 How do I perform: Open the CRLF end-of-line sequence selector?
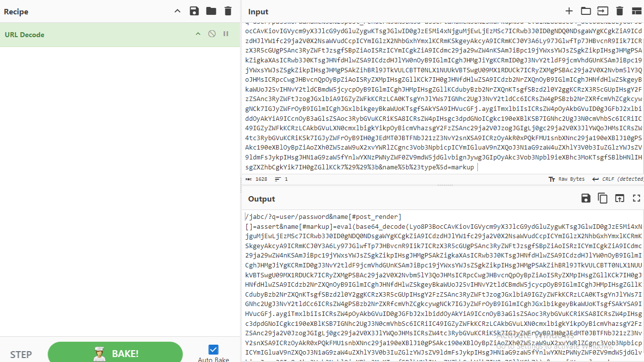(x=618, y=179)
